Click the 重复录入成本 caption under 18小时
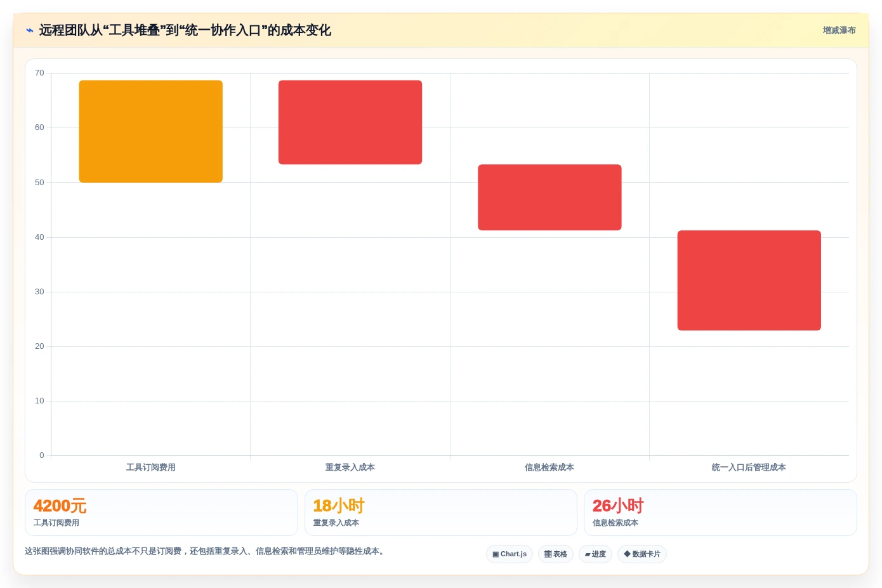This screenshot has height=588, width=882. pos(336,523)
